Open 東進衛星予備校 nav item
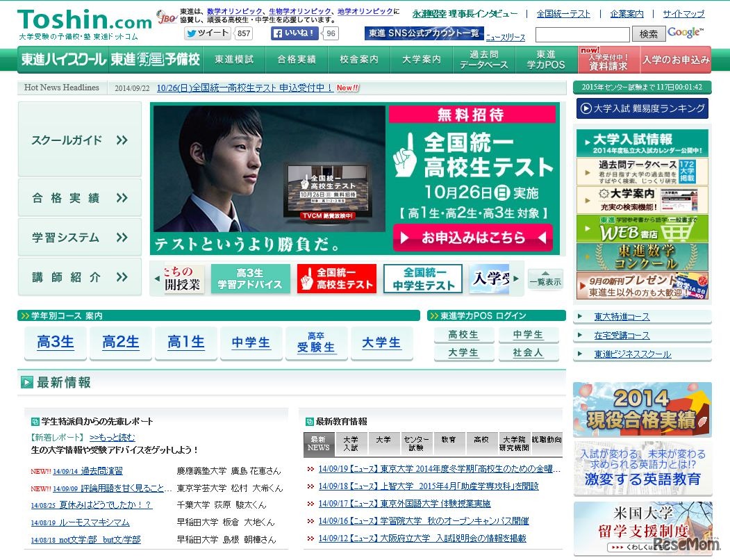 (x=156, y=60)
